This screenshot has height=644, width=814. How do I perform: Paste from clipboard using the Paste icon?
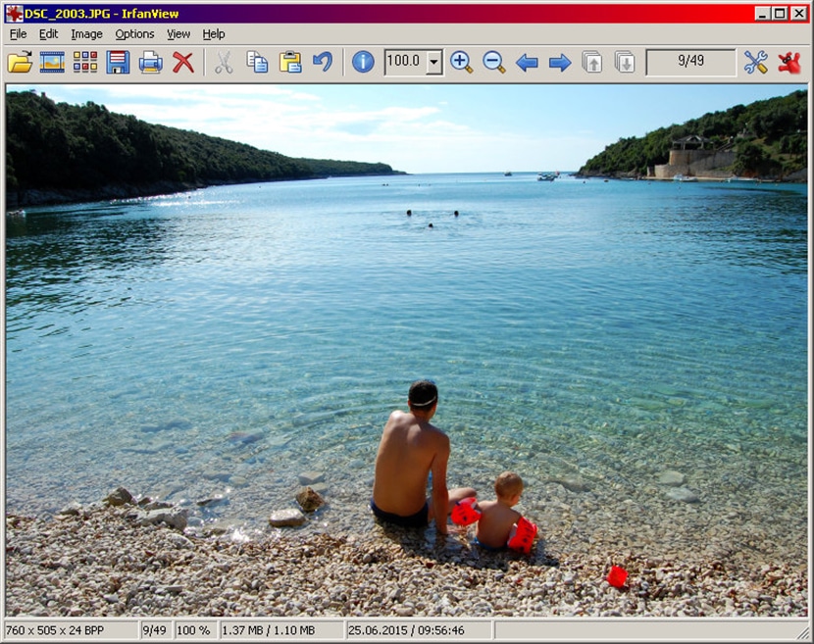[x=289, y=63]
